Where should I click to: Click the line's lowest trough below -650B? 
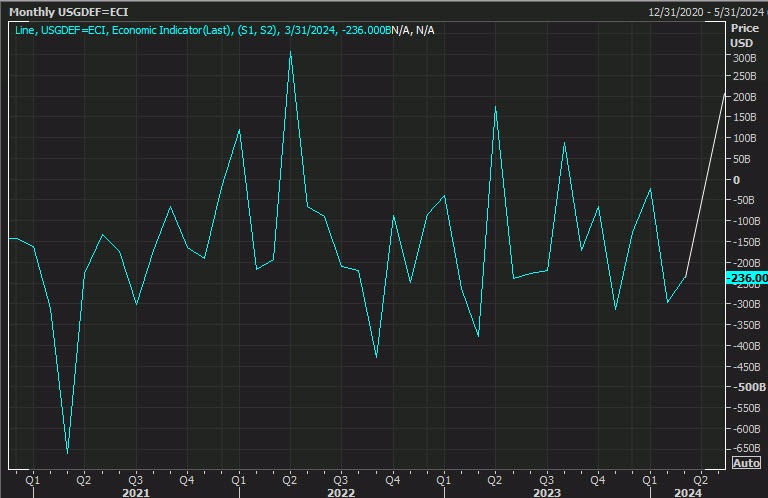68,453
